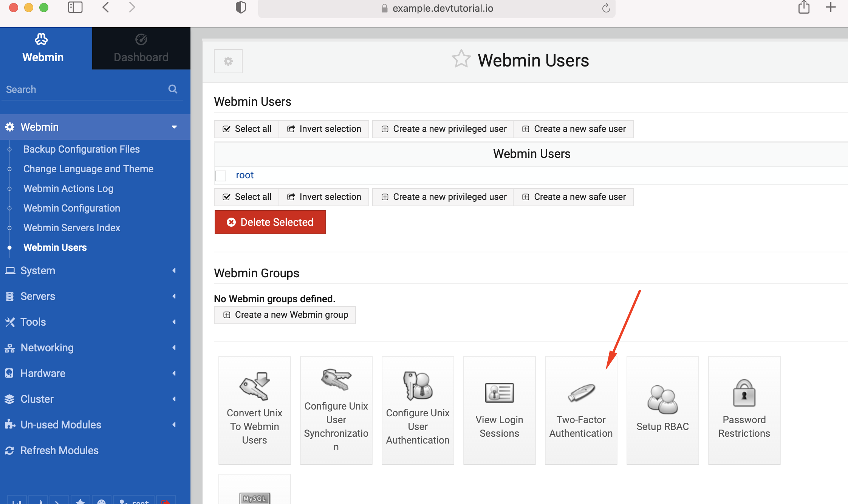Click the 'No Webmin groups defined.' text
848x504 pixels.
[275, 299]
